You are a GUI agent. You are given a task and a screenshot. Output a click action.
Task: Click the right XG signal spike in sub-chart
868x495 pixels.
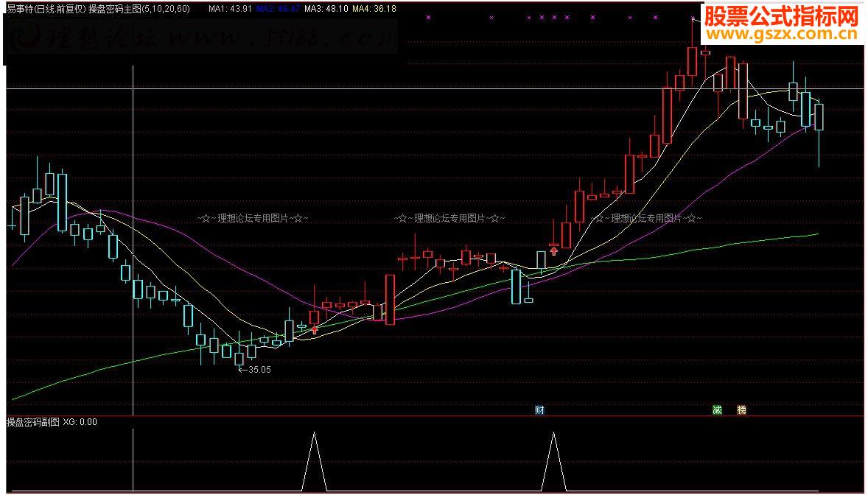point(553,461)
